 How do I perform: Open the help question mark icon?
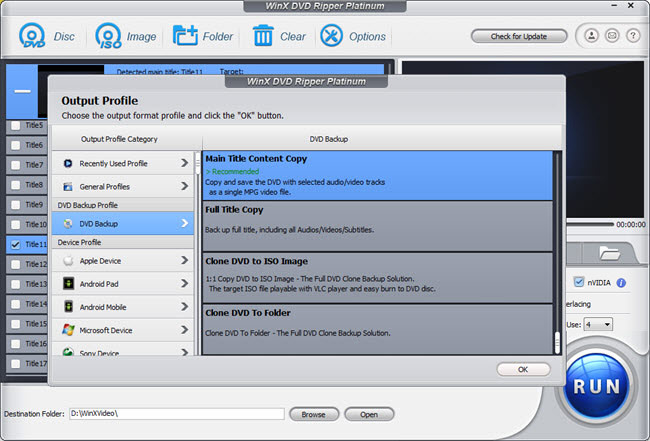click(x=633, y=36)
